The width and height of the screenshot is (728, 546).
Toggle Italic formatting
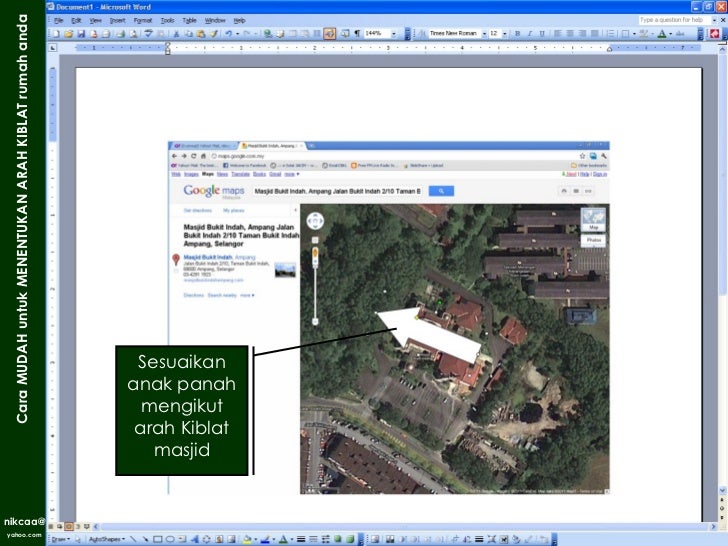click(529, 33)
